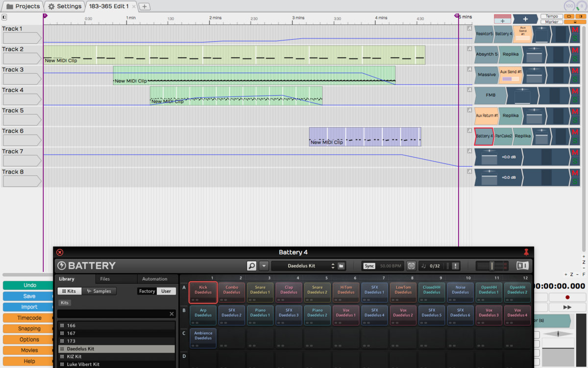Click the Battery search magnifier icon
588x368 pixels.
(x=252, y=266)
